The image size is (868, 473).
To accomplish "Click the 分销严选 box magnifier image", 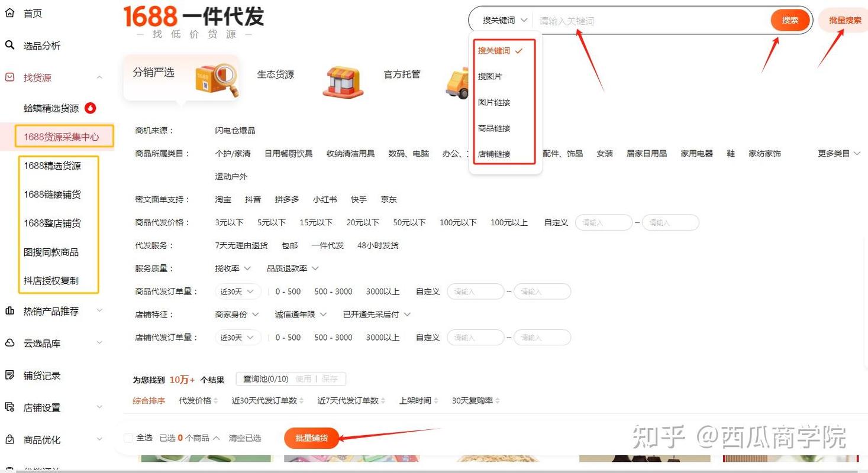I will coord(217,80).
